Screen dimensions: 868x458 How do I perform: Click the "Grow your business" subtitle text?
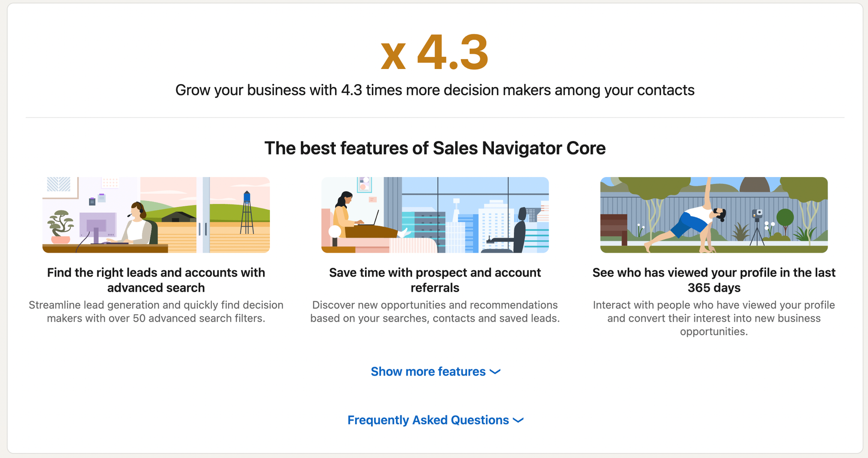tap(435, 90)
